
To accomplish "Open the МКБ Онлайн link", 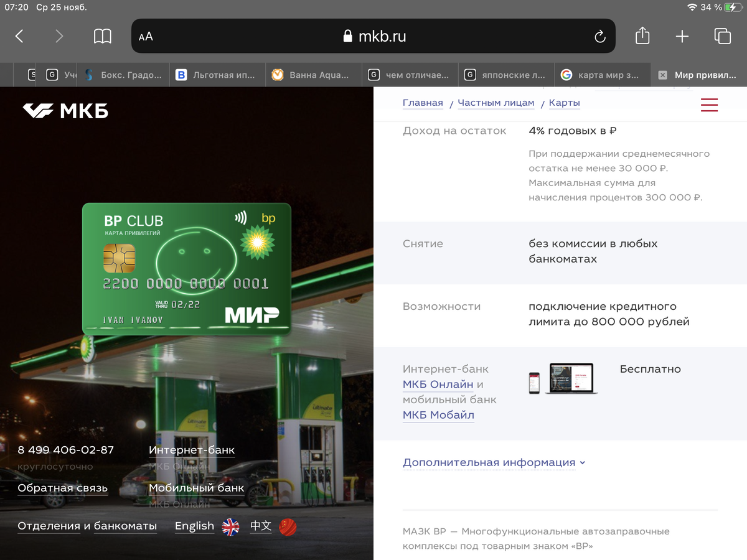I will tap(438, 385).
